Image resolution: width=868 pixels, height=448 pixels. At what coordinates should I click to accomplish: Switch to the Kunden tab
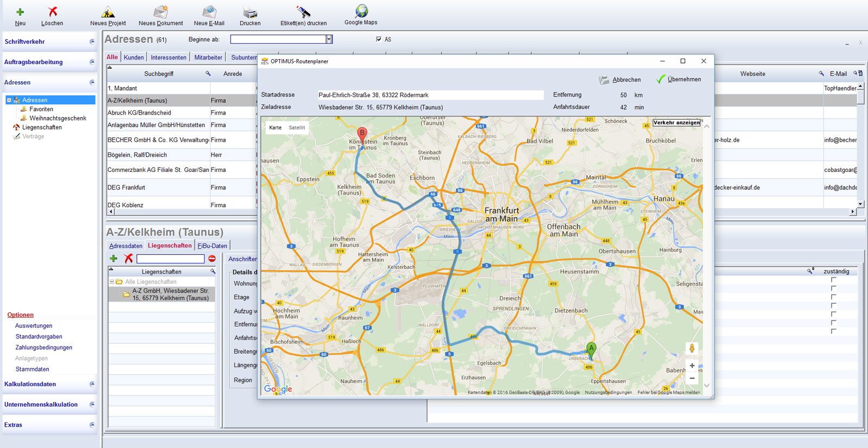133,57
